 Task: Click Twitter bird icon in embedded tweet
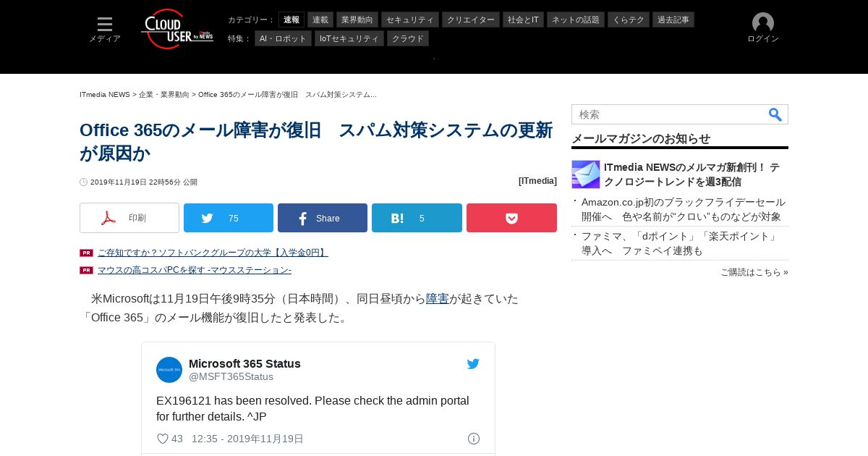tap(473, 364)
